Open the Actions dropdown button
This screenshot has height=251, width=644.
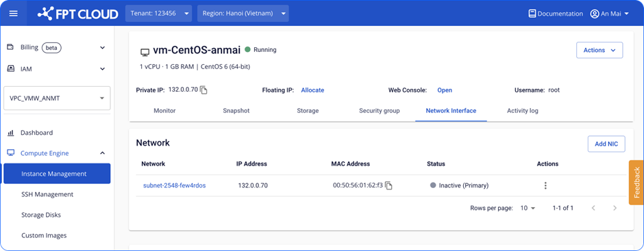599,50
